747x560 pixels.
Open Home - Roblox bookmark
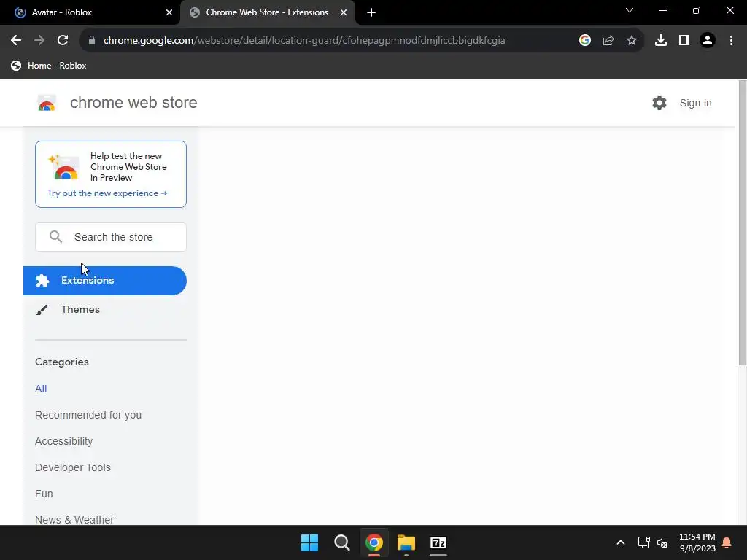pos(49,66)
